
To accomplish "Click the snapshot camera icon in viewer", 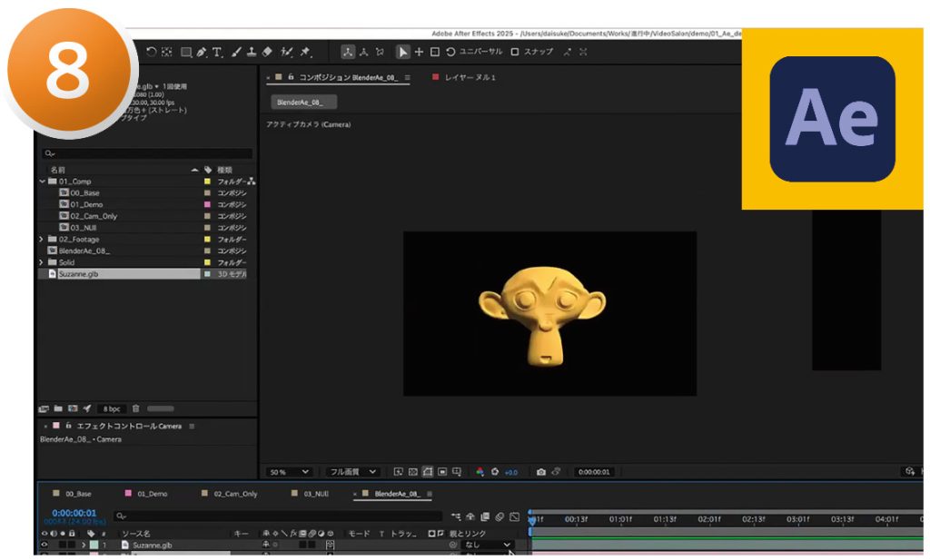I will [541, 472].
